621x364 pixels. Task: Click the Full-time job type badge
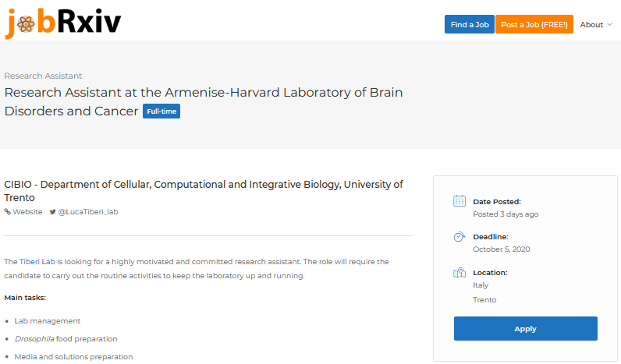point(161,111)
